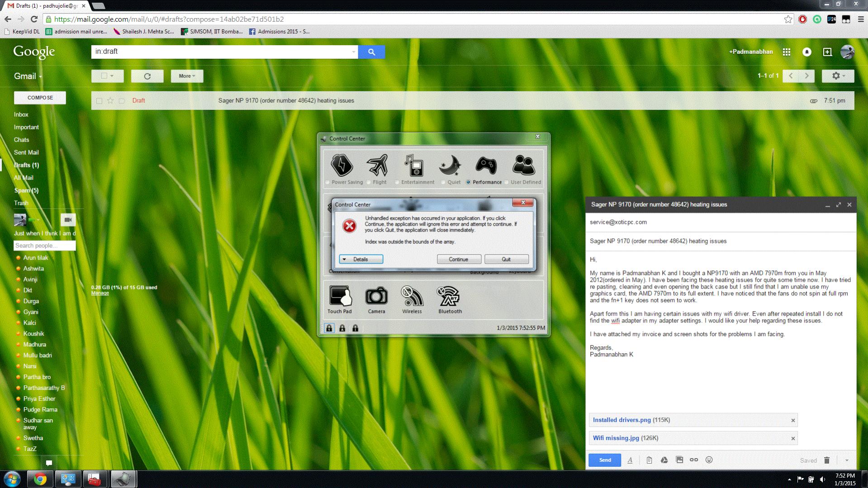This screenshot has height=488, width=868.
Task: Open Installed drivers.png attachment
Action: click(622, 420)
